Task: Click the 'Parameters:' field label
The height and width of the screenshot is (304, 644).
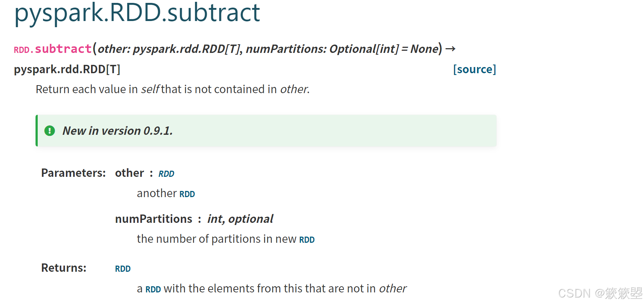Action: [73, 173]
